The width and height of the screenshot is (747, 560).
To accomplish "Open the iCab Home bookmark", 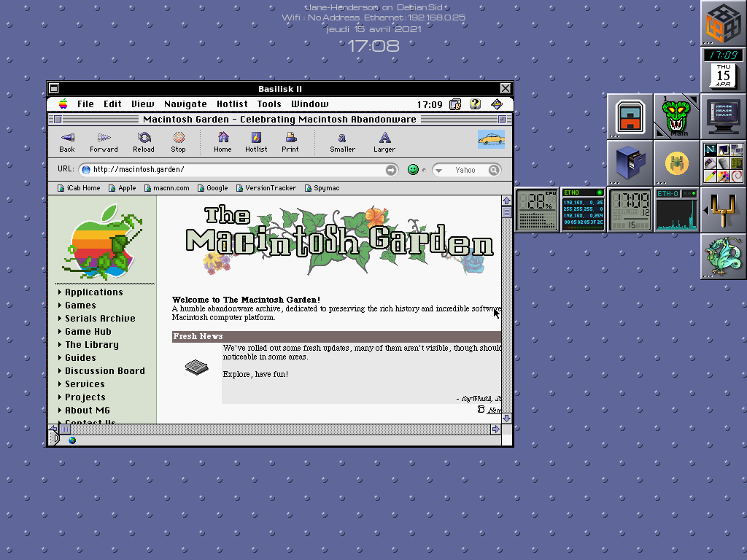I will 79,188.
